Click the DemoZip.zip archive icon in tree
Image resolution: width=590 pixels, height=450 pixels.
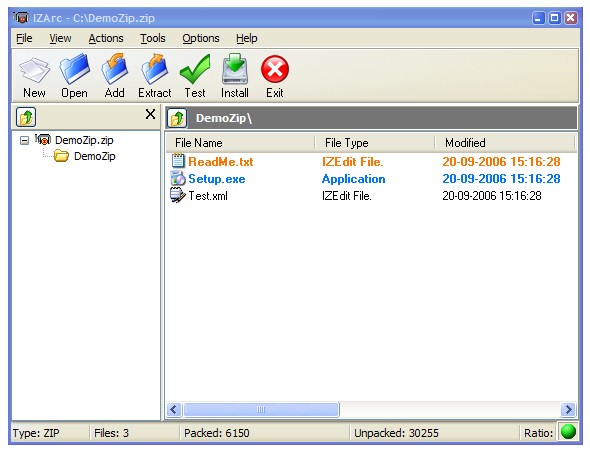click(43, 140)
